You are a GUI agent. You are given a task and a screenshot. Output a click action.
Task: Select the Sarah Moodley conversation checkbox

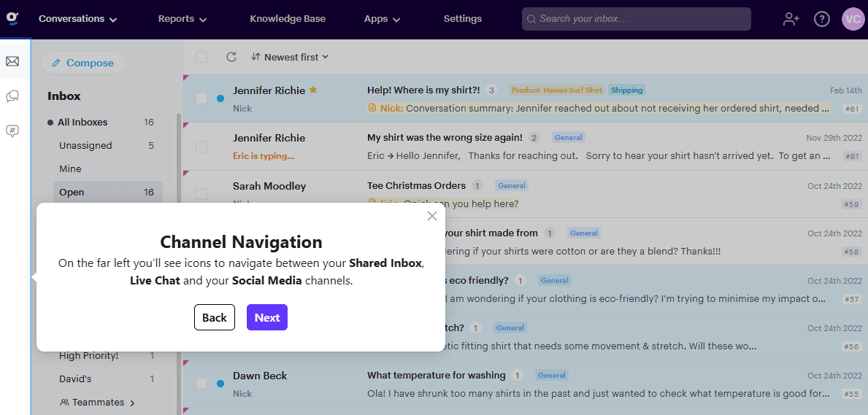[x=201, y=194]
